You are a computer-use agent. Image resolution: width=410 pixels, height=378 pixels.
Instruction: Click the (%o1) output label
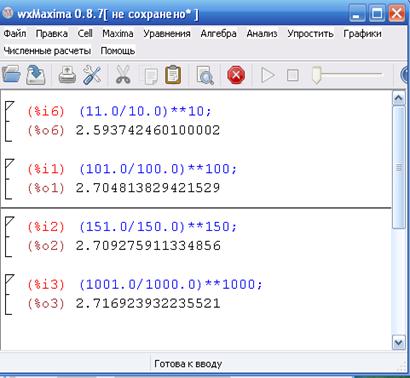tap(46, 188)
